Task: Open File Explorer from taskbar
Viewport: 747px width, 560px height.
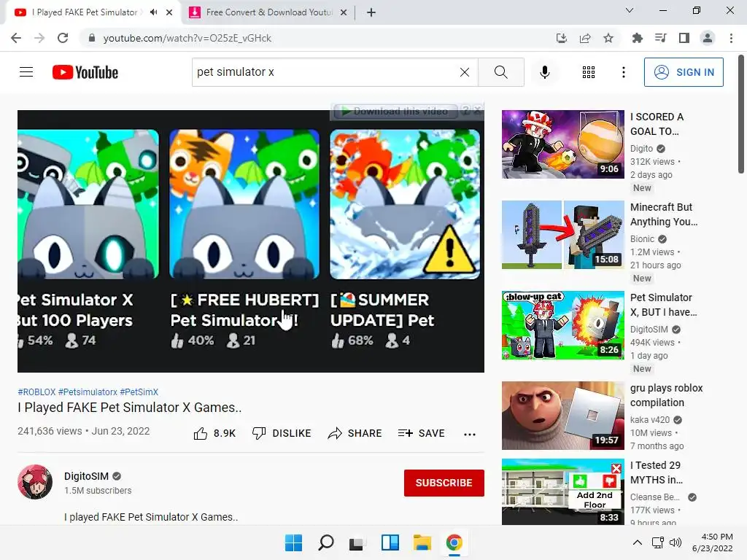Action: (x=422, y=542)
